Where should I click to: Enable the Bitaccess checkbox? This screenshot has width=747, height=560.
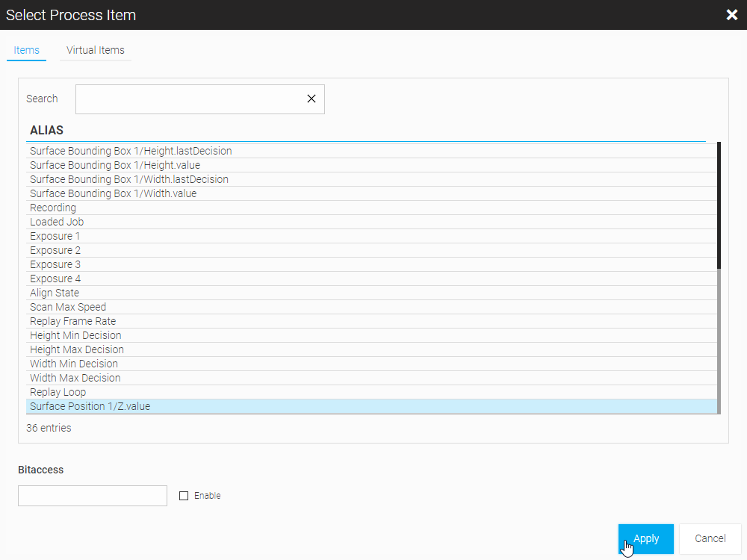184,496
